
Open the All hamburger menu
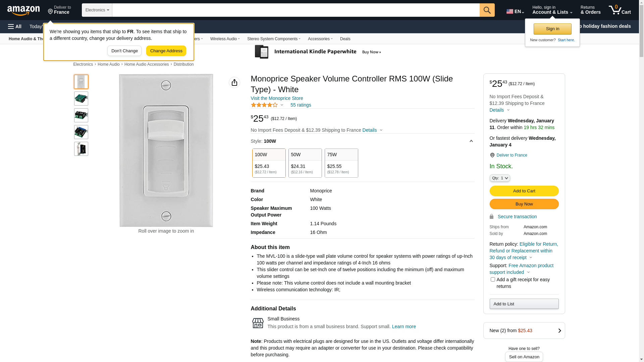15,26
